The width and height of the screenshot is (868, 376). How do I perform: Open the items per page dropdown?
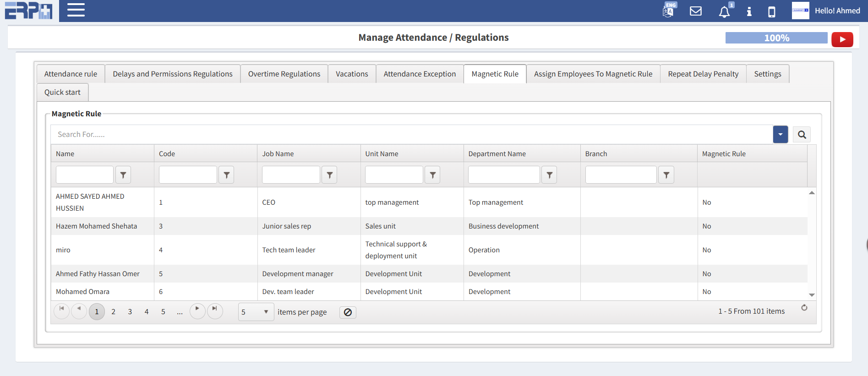[256, 312]
